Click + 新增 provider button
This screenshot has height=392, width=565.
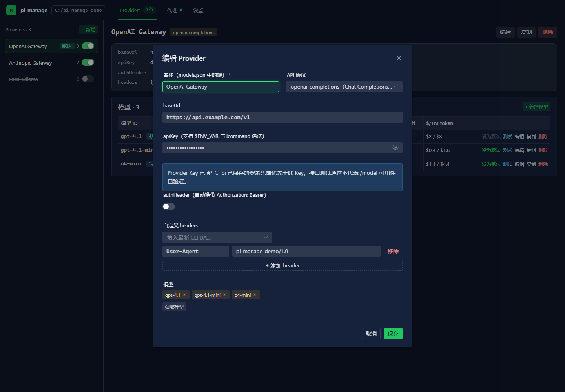(x=89, y=29)
